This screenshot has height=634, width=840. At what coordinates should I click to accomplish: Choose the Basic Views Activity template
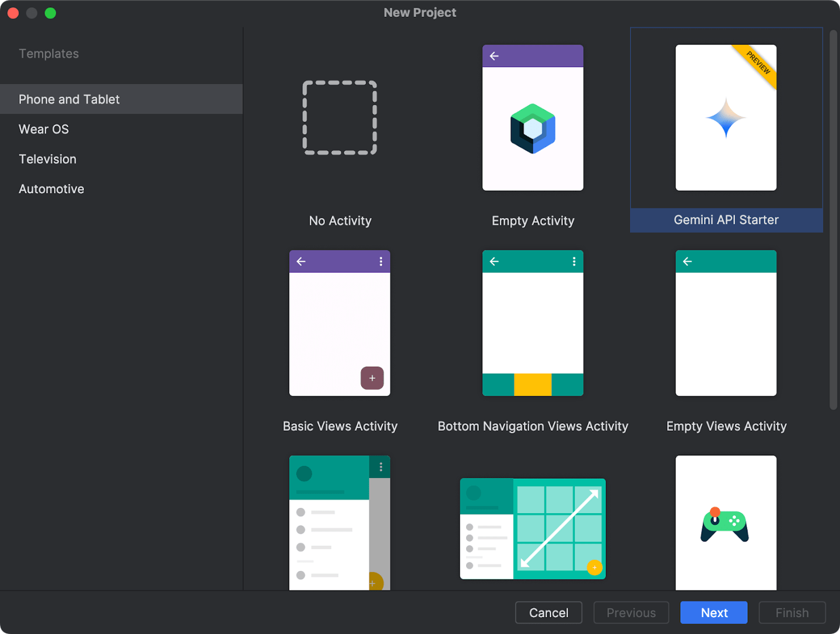[x=339, y=323]
